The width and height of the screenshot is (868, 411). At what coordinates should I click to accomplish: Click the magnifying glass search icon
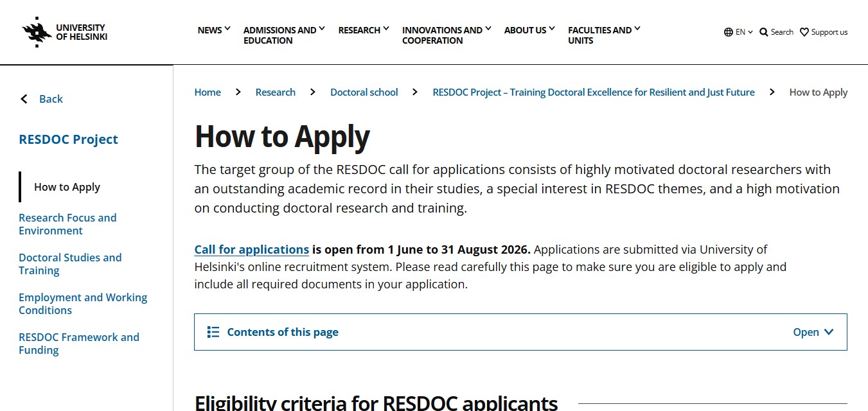point(763,32)
